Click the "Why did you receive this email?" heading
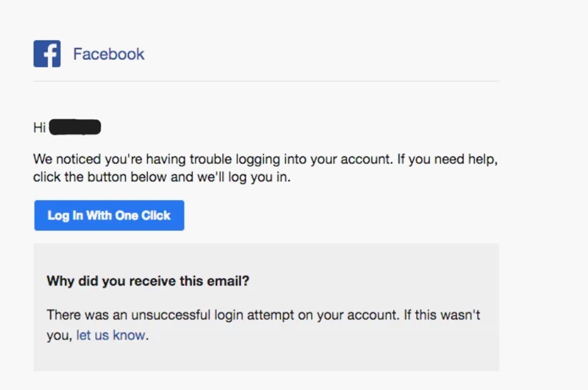 [x=148, y=281]
